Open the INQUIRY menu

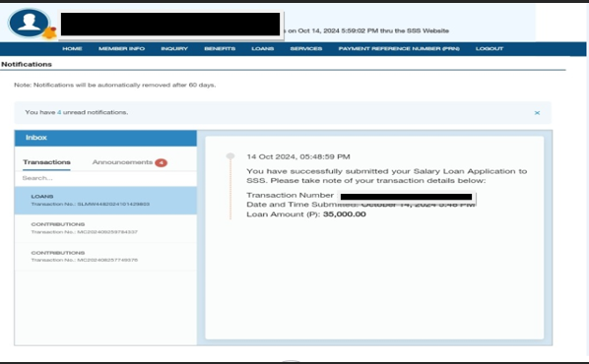click(174, 49)
